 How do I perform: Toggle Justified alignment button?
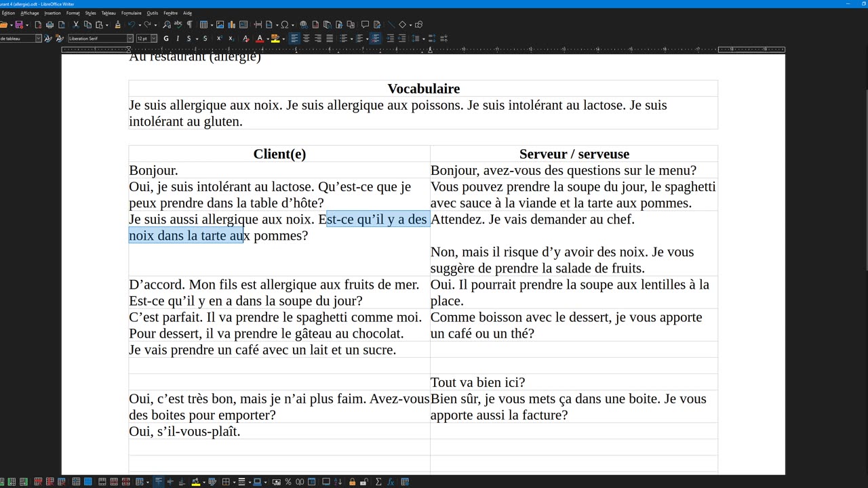point(330,39)
